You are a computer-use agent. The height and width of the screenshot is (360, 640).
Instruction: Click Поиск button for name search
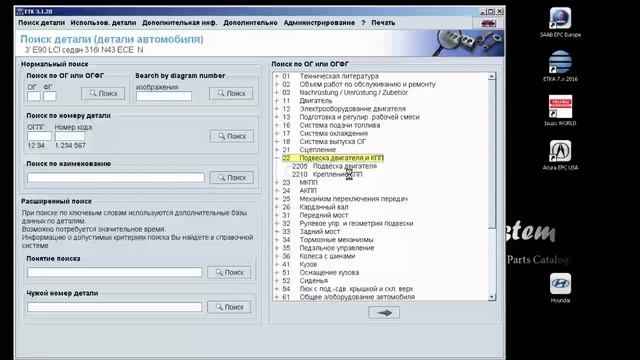[231, 178]
